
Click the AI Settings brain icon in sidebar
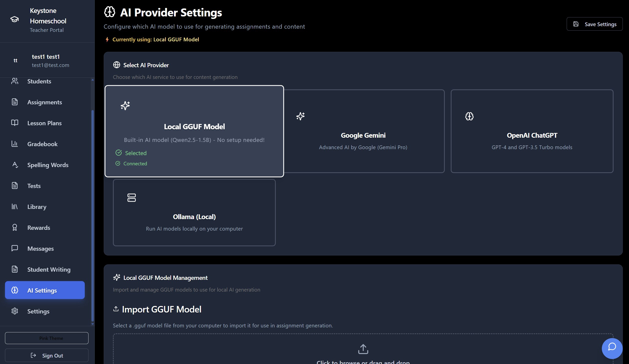(15, 290)
